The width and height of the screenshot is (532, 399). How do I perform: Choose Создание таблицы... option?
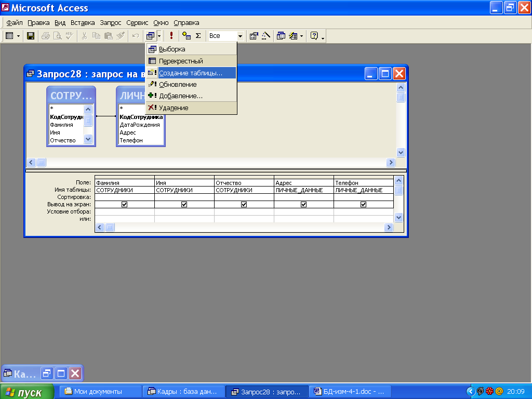pos(191,73)
